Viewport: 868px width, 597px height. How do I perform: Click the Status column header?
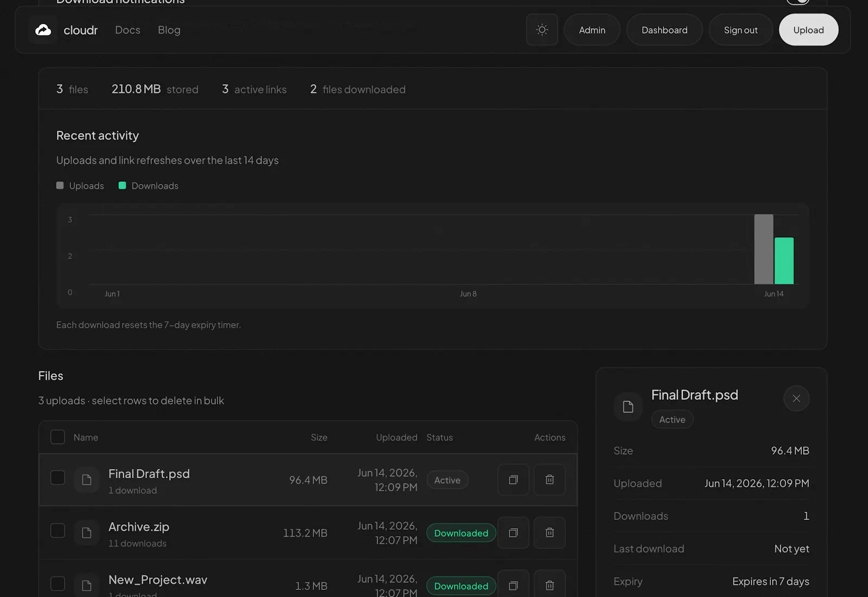439,437
